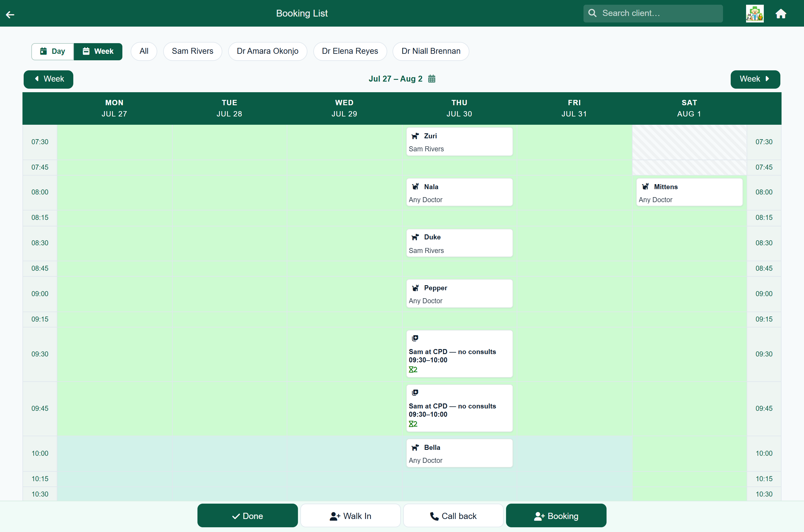804x532 pixels.
Task: Open Duke's appointment card
Action: click(x=459, y=243)
